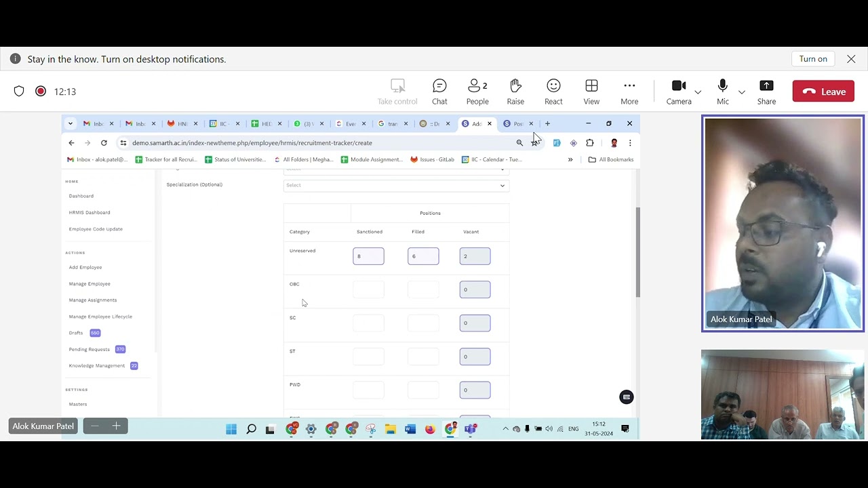The image size is (868, 488).
Task: Leave the meeting with the Leave button
Action: coord(823,91)
